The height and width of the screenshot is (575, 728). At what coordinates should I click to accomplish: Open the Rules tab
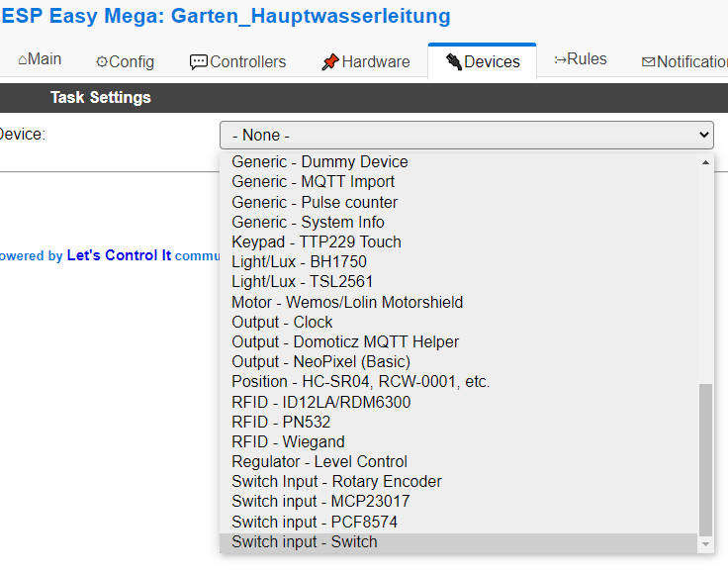pos(581,59)
